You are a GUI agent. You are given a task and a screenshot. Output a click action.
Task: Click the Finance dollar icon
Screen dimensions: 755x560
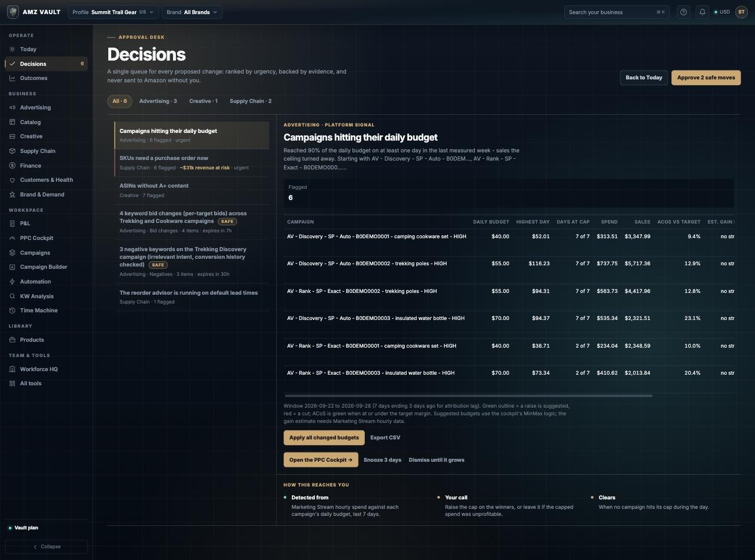pyautogui.click(x=12, y=166)
